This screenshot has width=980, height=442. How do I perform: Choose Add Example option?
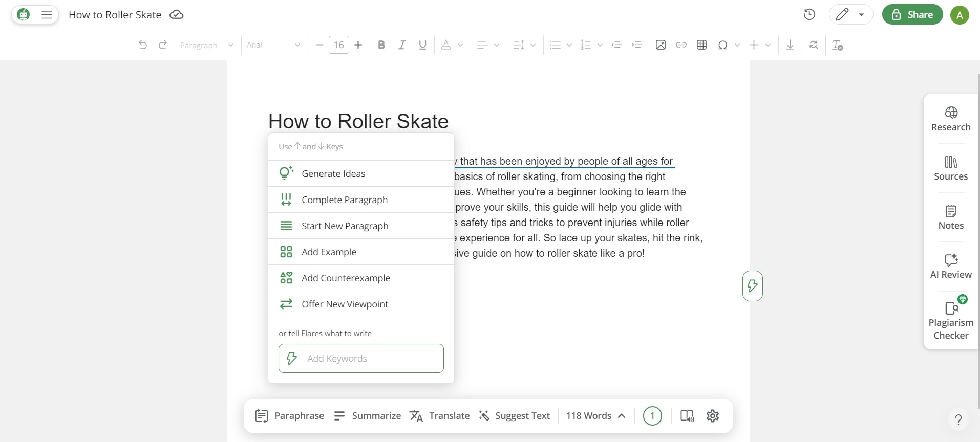tap(361, 252)
